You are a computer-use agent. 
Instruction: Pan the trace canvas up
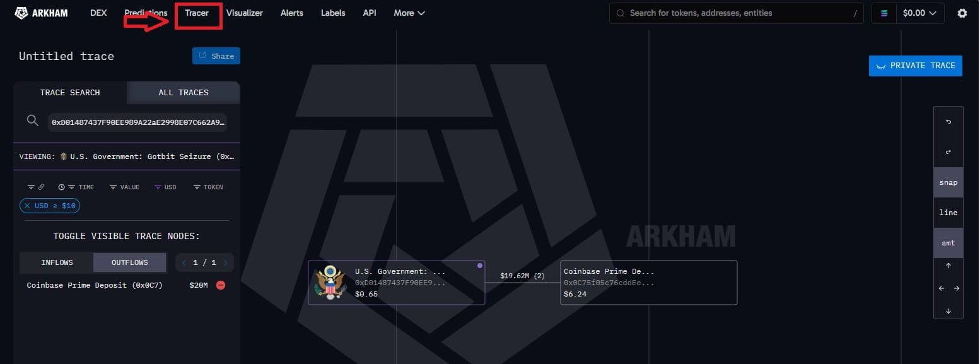[948, 266]
